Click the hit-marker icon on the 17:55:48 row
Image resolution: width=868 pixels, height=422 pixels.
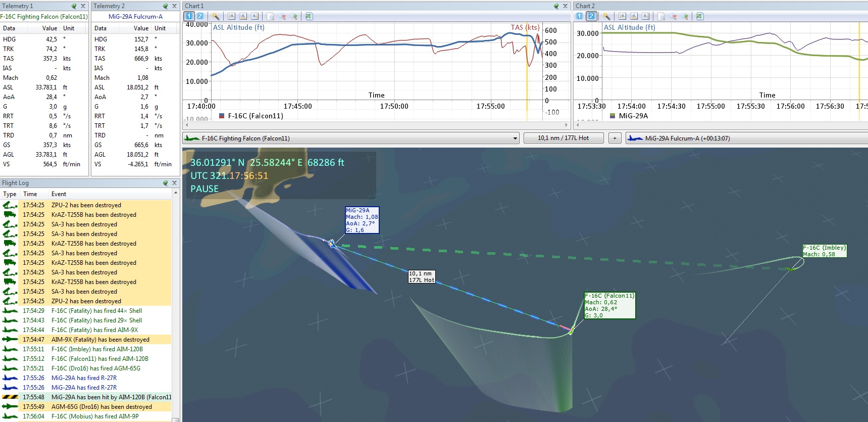point(10,397)
